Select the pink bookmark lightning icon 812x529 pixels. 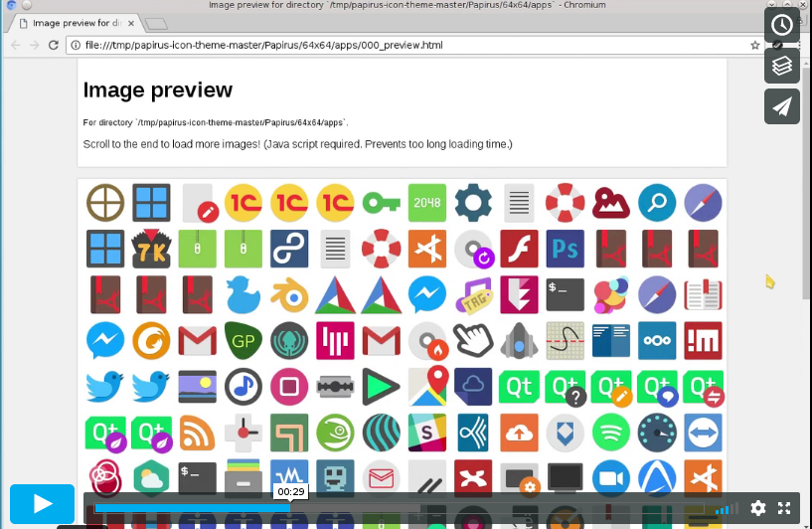520,294
